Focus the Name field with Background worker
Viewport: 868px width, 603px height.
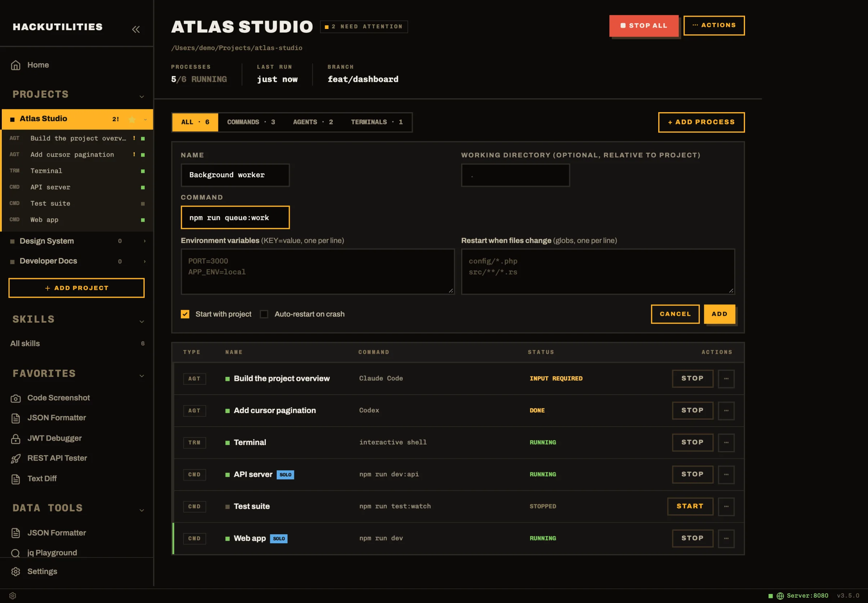[235, 175]
